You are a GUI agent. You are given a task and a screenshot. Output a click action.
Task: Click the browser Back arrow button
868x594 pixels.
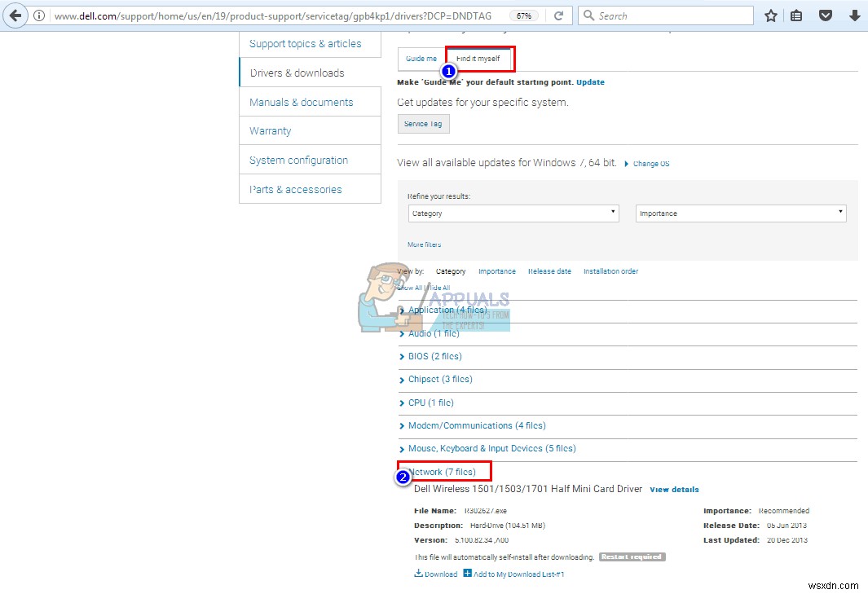point(15,15)
